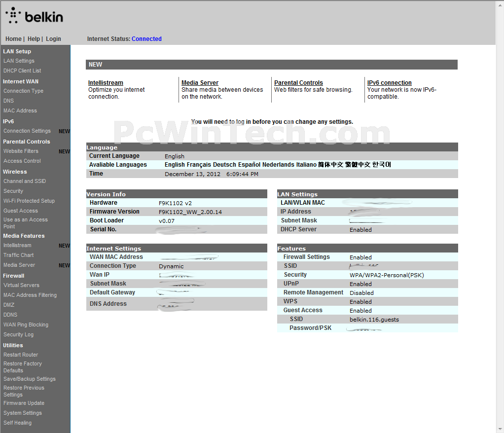Open WAN Ping Blocking
This screenshot has width=504, height=433.
pyautogui.click(x=26, y=325)
